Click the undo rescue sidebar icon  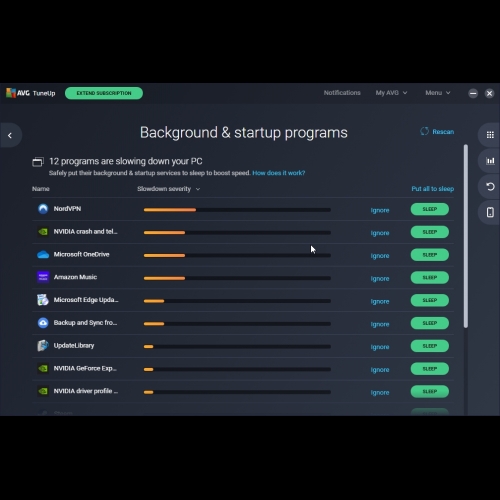tap(490, 187)
